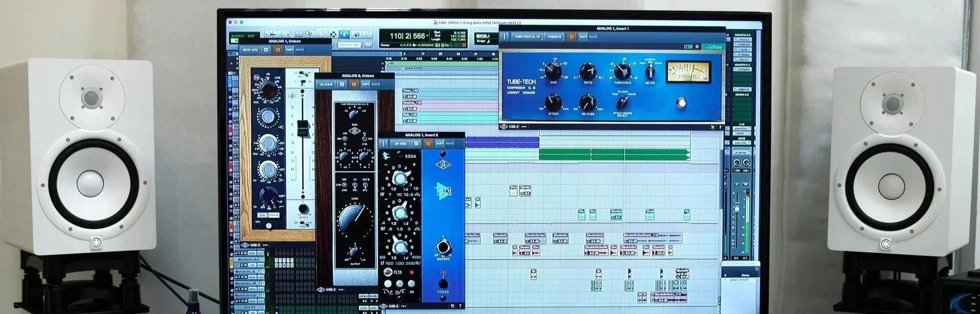Flip the Tube-Tech meter selector switch
980x314 pixels.
point(650,72)
